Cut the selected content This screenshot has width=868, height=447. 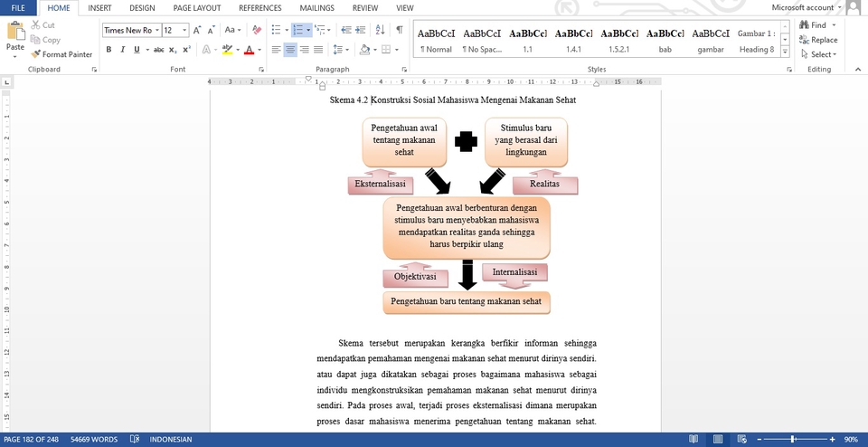[x=42, y=25]
